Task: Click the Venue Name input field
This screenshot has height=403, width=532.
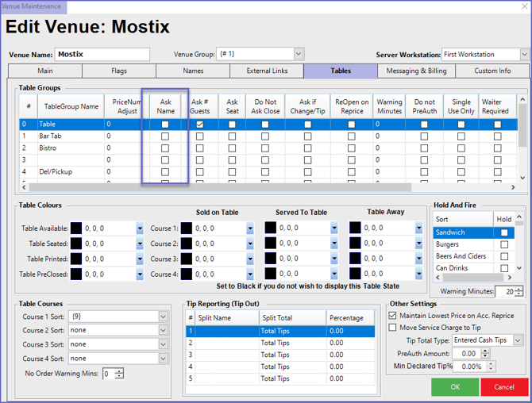Action: tap(102, 54)
